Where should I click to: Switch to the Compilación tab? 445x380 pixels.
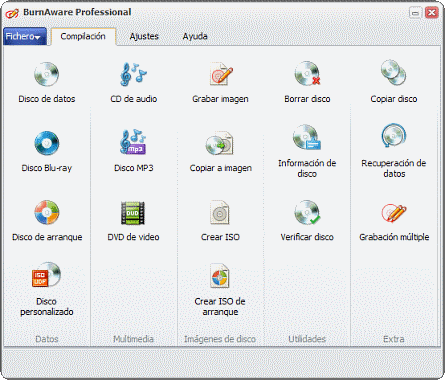83,36
